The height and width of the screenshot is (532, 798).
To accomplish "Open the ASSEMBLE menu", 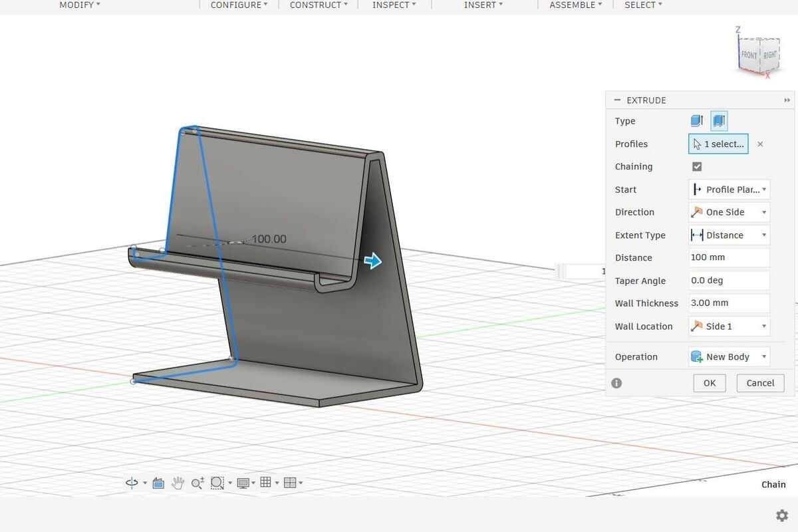I will pyautogui.click(x=575, y=5).
